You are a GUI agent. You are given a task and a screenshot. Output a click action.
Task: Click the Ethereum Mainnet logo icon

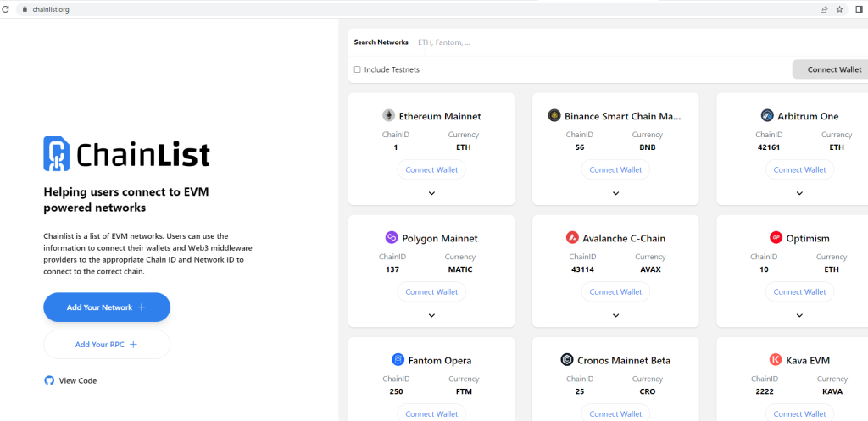pyautogui.click(x=388, y=116)
